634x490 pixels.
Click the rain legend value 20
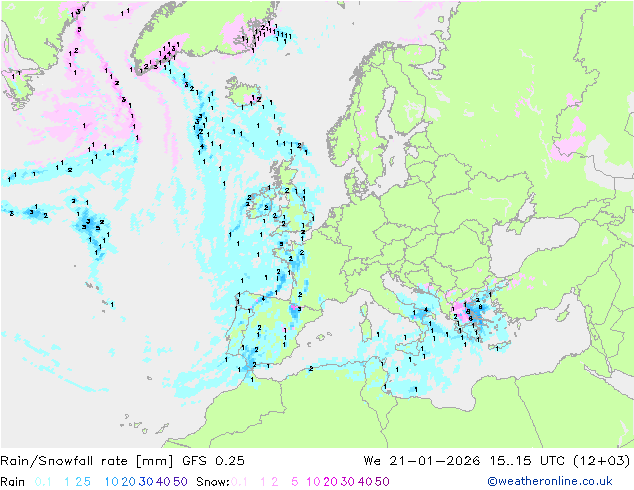pos(128,482)
